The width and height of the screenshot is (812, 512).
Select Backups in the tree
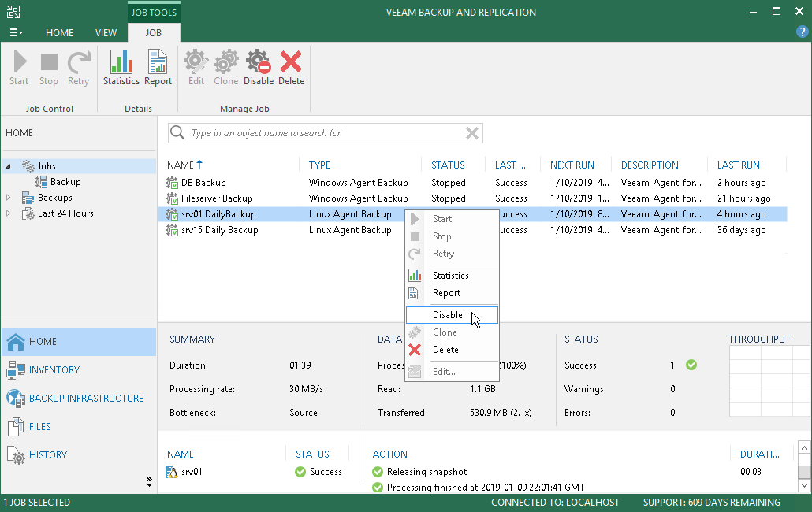click(x=55, y=198)
